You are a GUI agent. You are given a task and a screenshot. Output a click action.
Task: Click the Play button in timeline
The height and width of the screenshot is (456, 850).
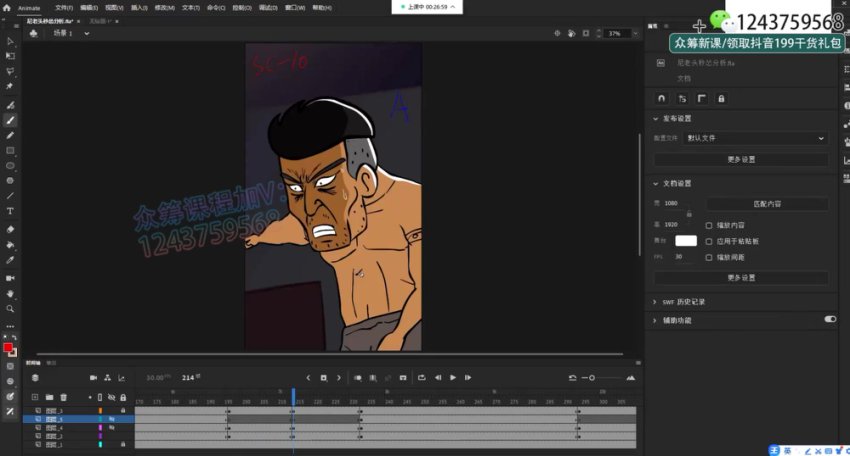(453, 377)
